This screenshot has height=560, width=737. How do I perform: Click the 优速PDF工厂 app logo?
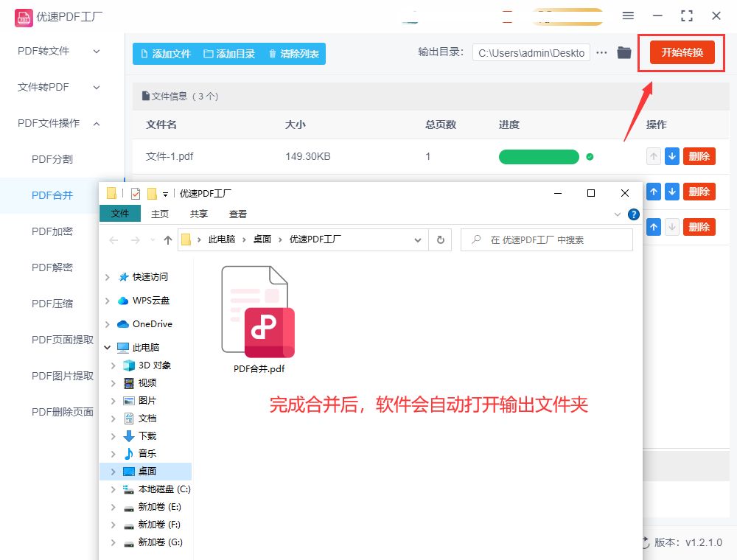click(x=24, y=18)
